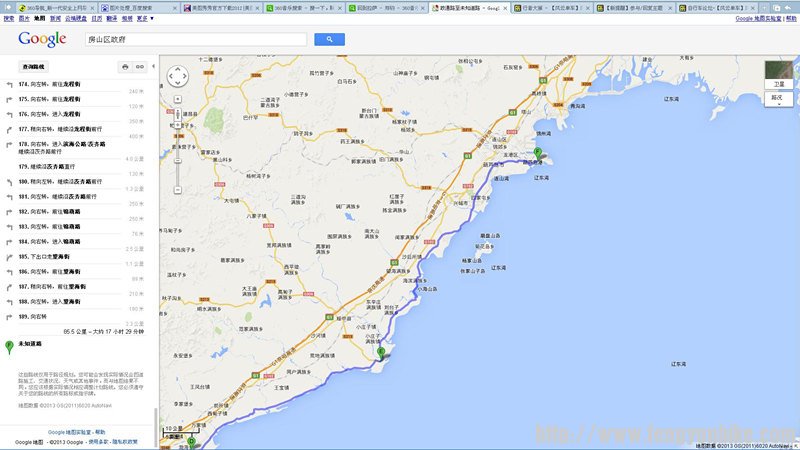Image resolution: width=800 pixels, height=450 pixels.
Task: Click the map pan navigation control
Action: (177, 78)
